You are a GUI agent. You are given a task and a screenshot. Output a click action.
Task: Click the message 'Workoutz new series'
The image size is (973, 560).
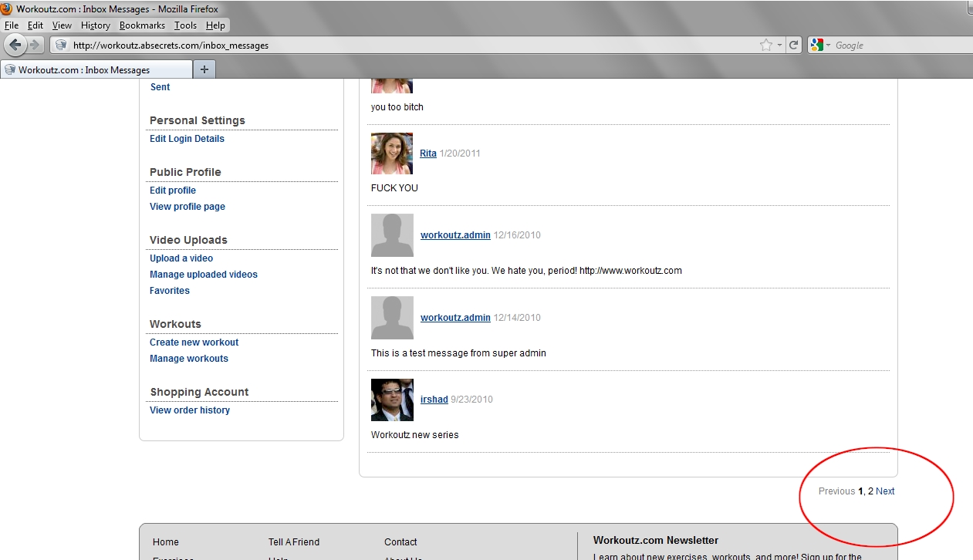[x=415, y=435]
